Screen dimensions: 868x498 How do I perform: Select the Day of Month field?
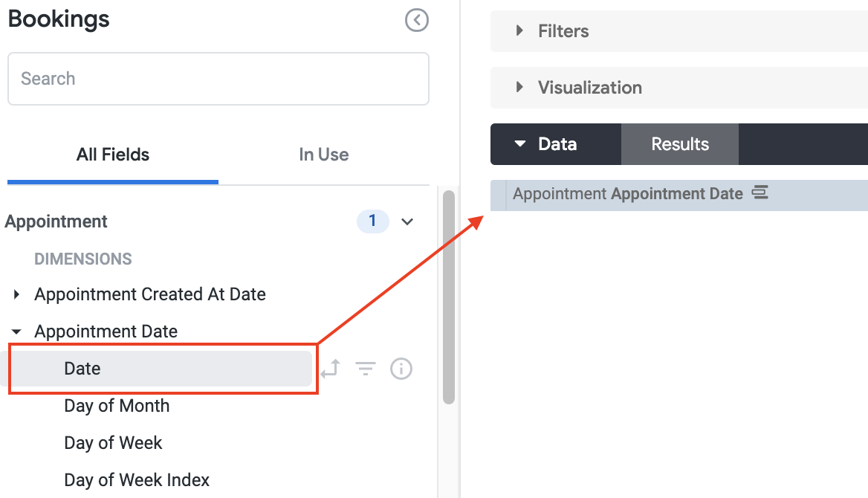tap(117, 406)
